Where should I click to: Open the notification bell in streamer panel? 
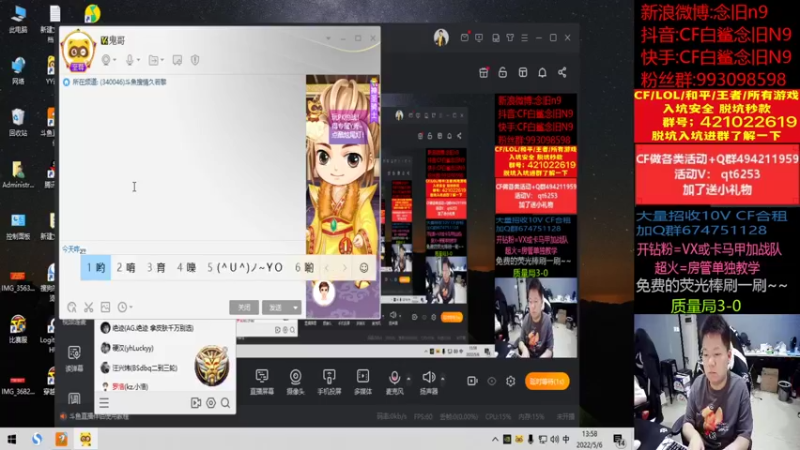pyautogui.click(x=542, y=72)
